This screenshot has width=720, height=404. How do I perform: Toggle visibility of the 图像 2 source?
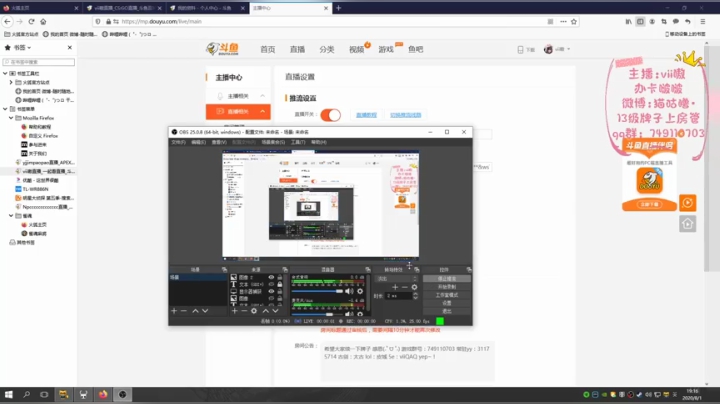(271, 277)
